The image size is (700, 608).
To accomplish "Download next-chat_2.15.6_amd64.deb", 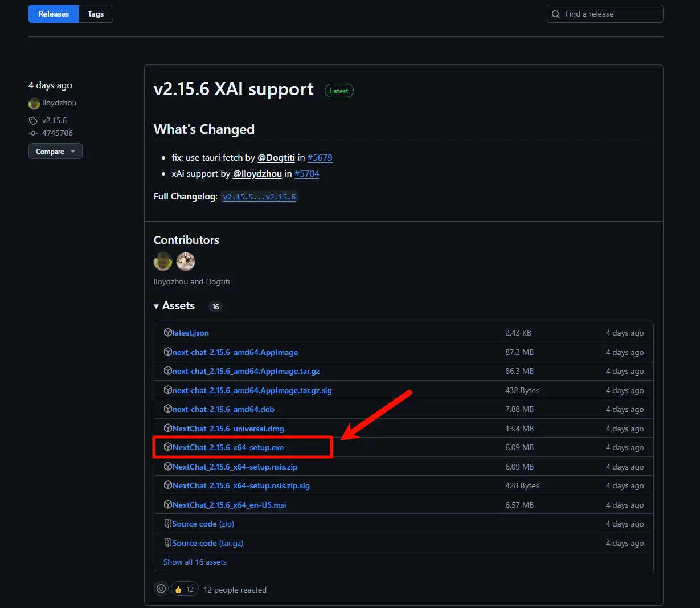I will click(x=223, y=409).
